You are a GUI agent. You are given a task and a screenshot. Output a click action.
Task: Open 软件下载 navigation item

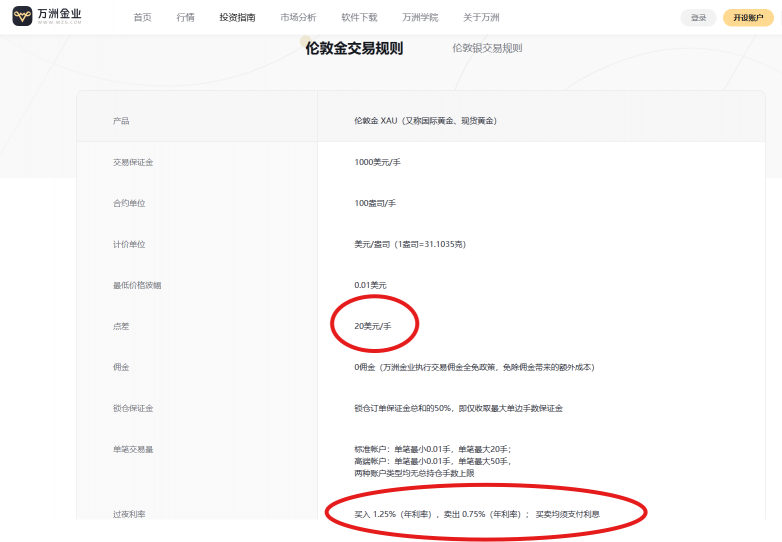tap(359, 17)
